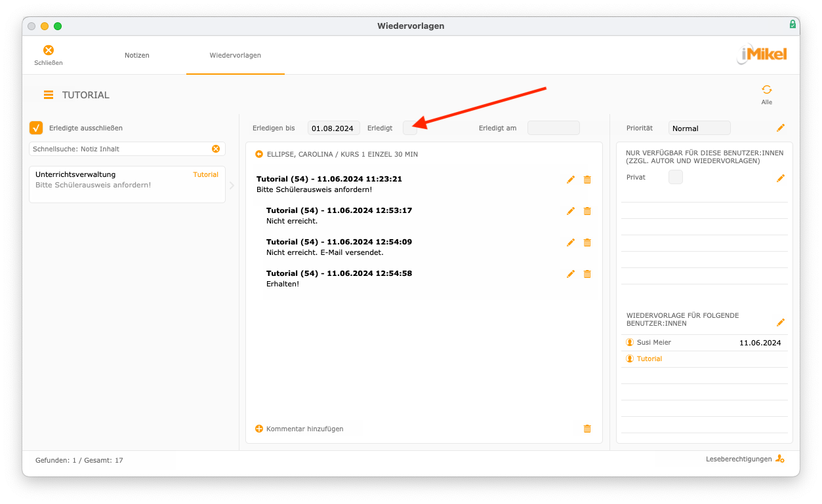The image size is (822, 504).
Task: Toggle Erledigte ausschließen checkbox
Action: tap(36, 128)
